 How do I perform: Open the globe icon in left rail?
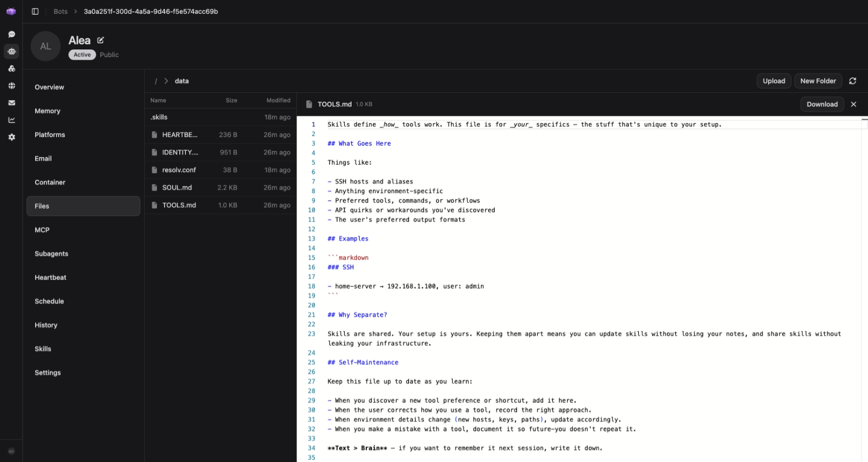[11, 86]
